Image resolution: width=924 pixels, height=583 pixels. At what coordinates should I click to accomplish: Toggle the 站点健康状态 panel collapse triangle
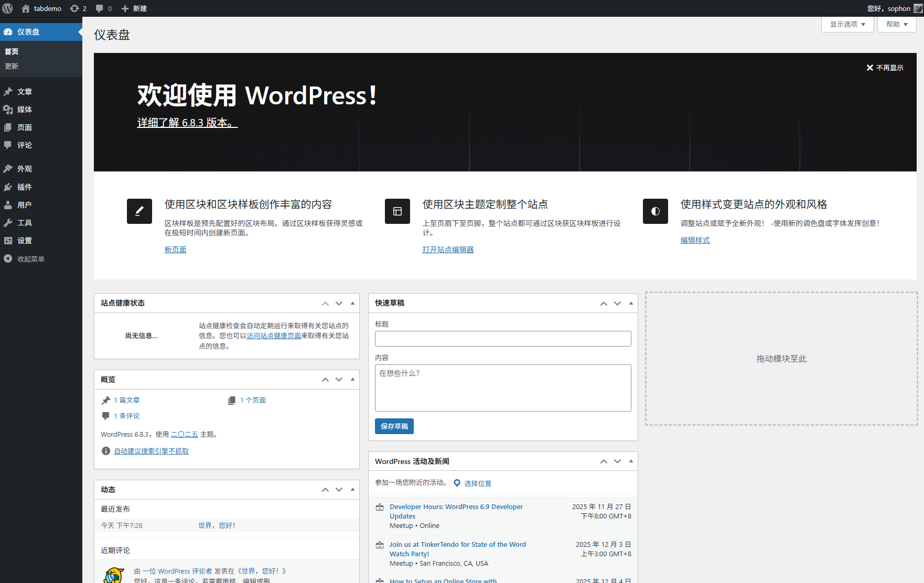[x=352, y=303]
